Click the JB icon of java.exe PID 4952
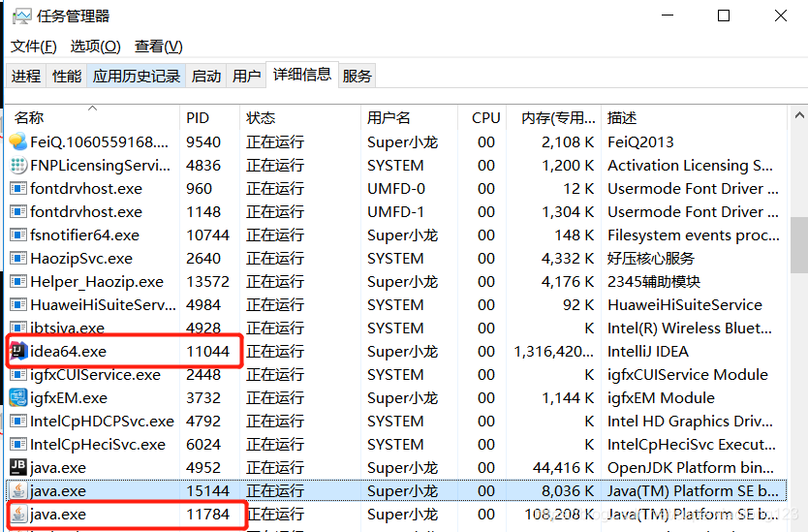This screenshot has width=808, height=532. point(18,467)
